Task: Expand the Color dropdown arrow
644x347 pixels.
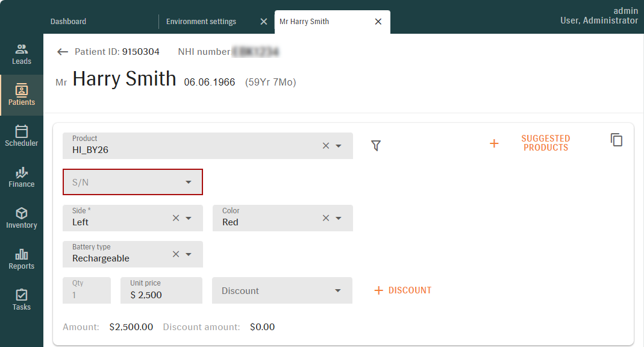Action: coord(339,218)
